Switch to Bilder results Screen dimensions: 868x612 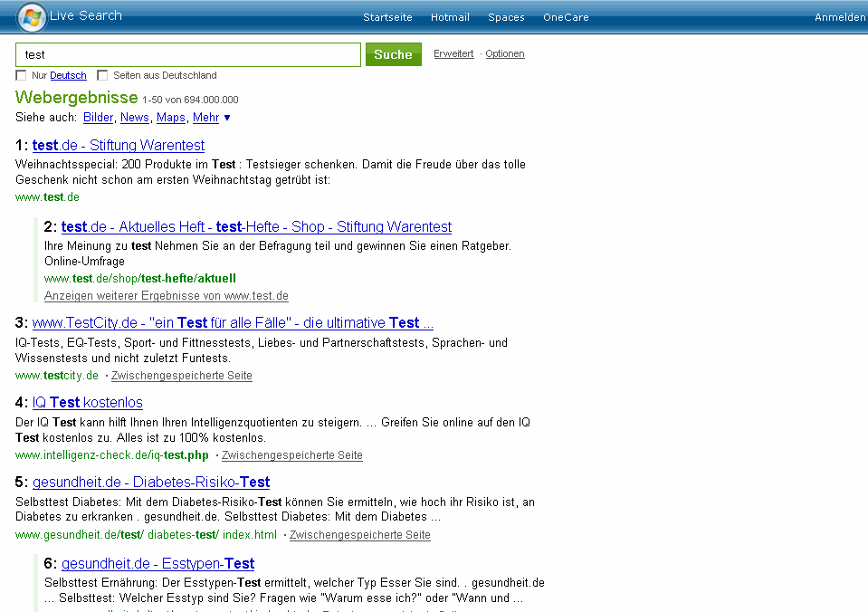98,118
